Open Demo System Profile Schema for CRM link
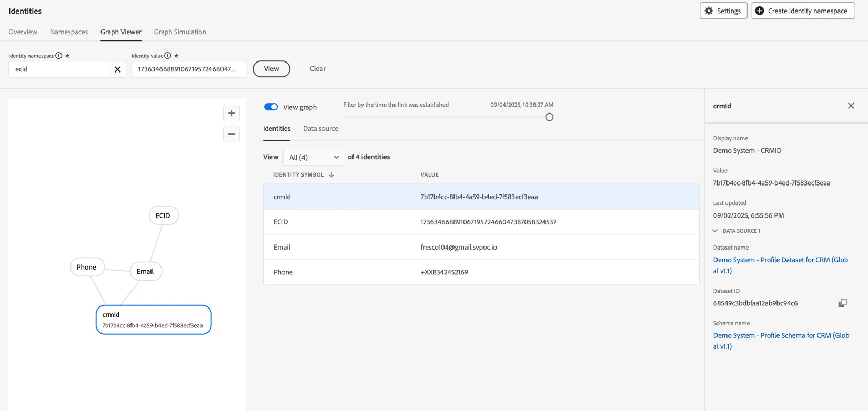 (781, 341)
